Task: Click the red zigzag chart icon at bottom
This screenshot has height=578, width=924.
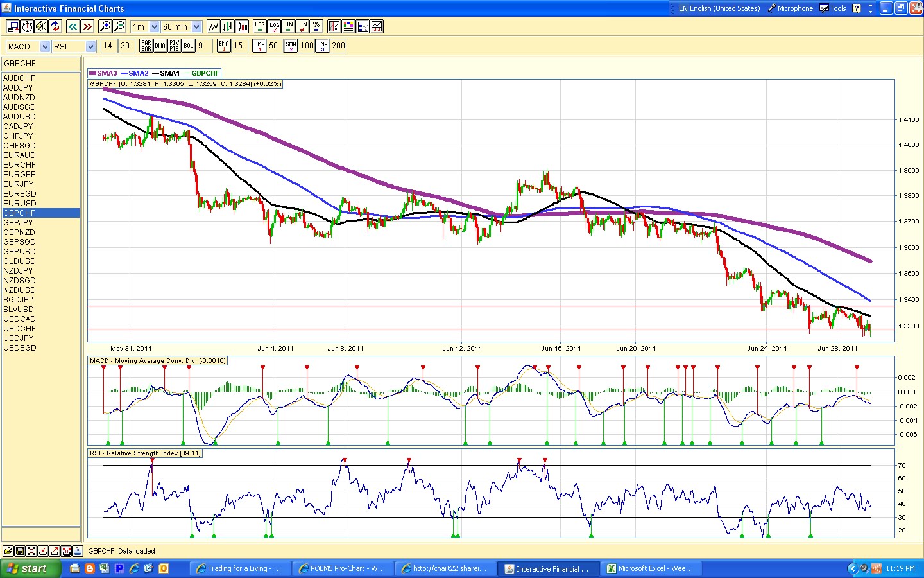Action: [x=66, y=551]
